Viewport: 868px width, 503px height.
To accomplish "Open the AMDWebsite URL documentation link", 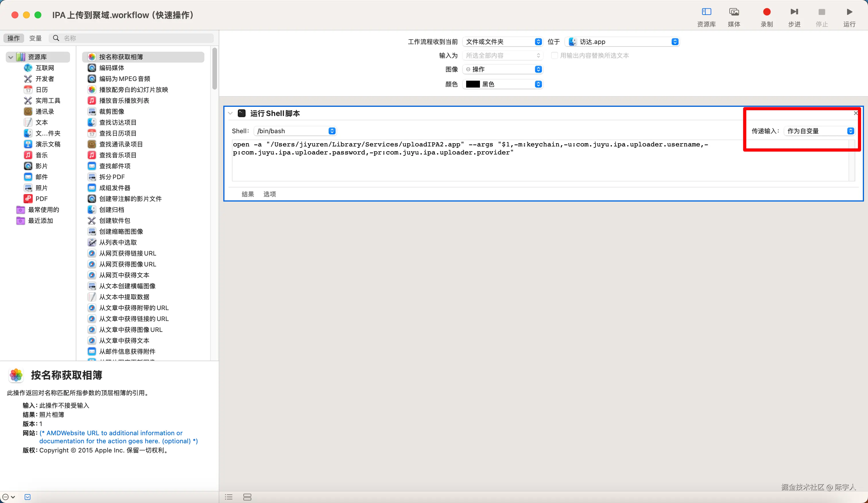I will point(114,433).
